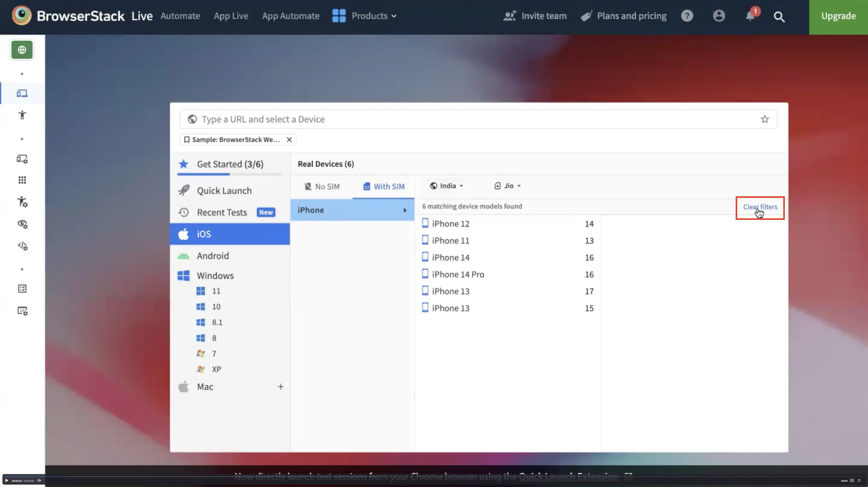Screen dimensions: 868x487
Task: Switch to the No SIM filter
Action: tap(322, 186)
